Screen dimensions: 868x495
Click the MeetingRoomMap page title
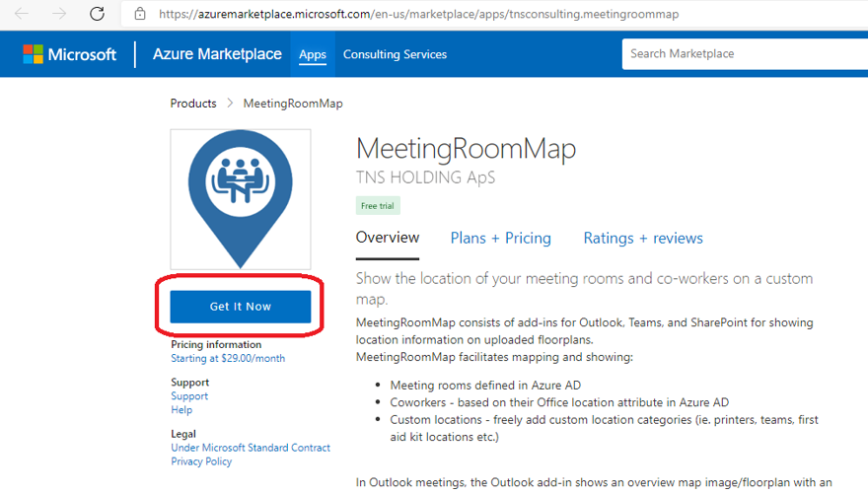[466, 149]
